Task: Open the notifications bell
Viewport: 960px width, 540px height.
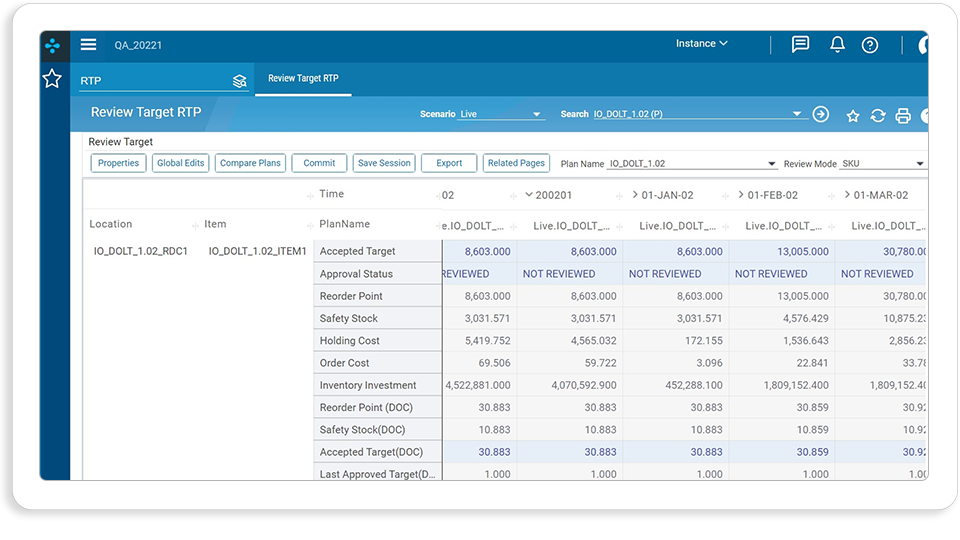Action: (837, 44)
